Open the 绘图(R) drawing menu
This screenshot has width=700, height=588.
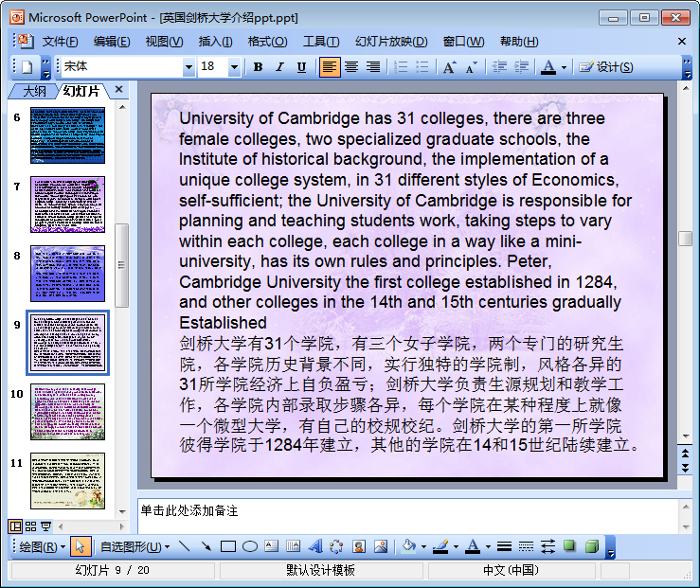pos(42,546)
